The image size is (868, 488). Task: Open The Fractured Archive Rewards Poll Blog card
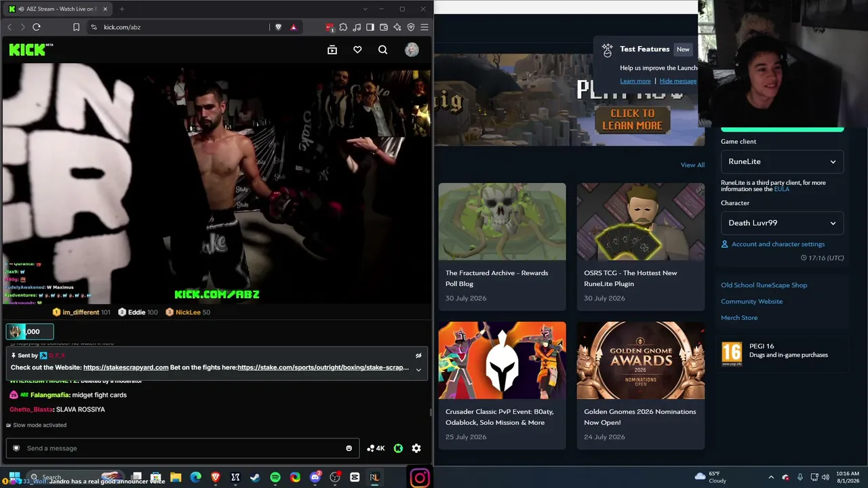click(502, 246)
